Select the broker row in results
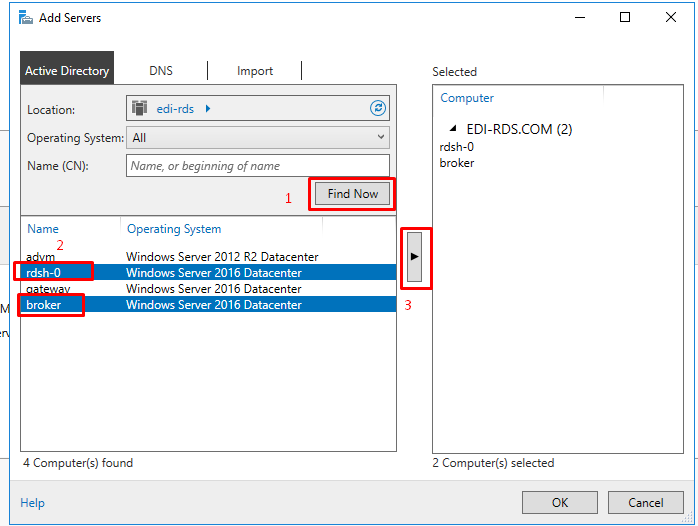The width and height of the screenshot is (698, 526). [208, 305]
